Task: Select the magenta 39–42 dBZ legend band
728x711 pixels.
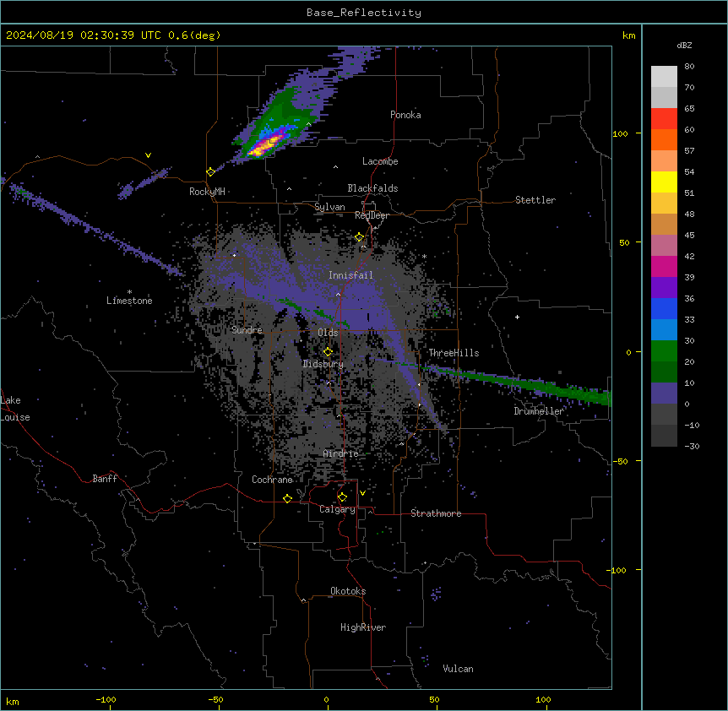Action: (664, 267)
